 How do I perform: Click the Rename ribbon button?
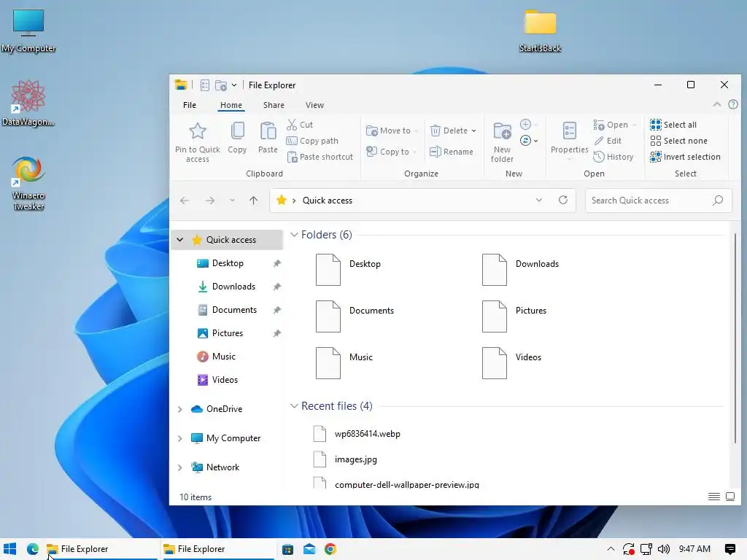451,152
